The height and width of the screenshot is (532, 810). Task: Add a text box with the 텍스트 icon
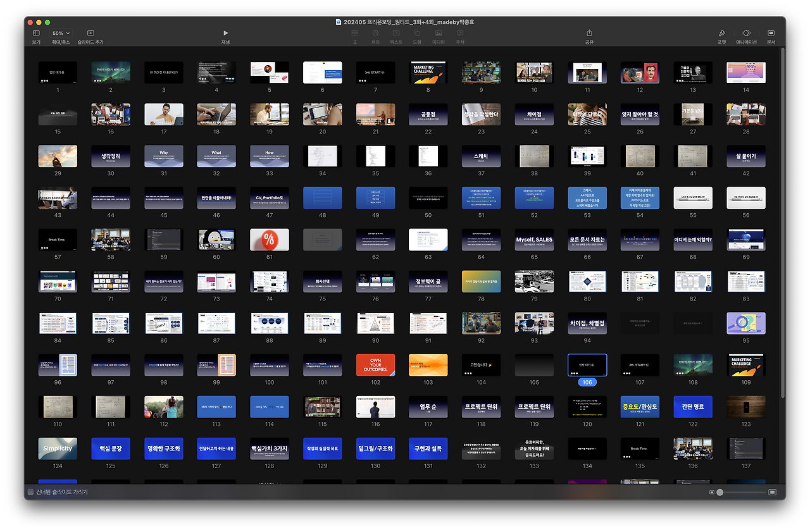(396, 33)
